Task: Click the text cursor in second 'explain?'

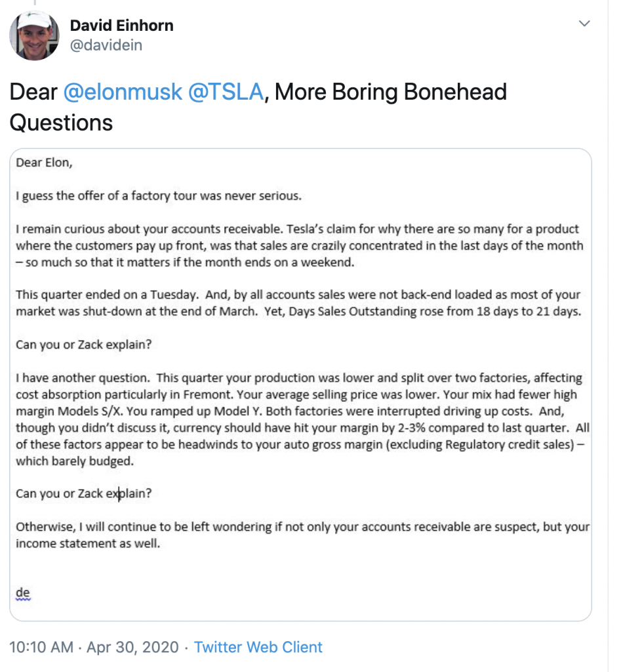Action: [119, 493]
